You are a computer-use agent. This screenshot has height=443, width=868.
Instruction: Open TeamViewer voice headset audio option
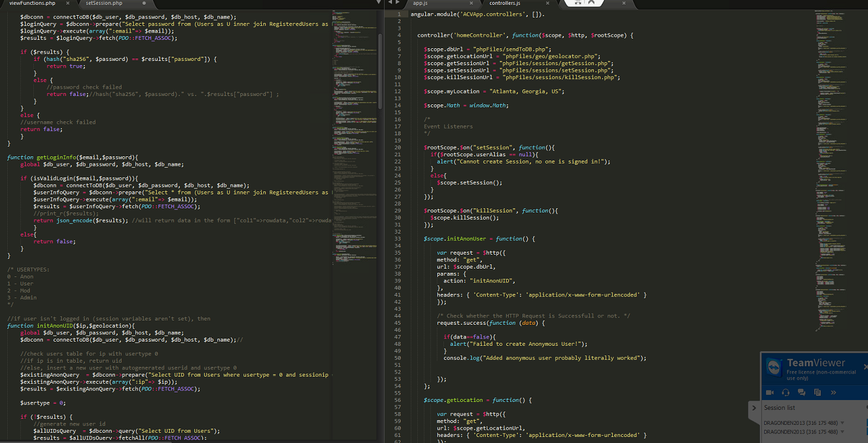tap(786, 392)
